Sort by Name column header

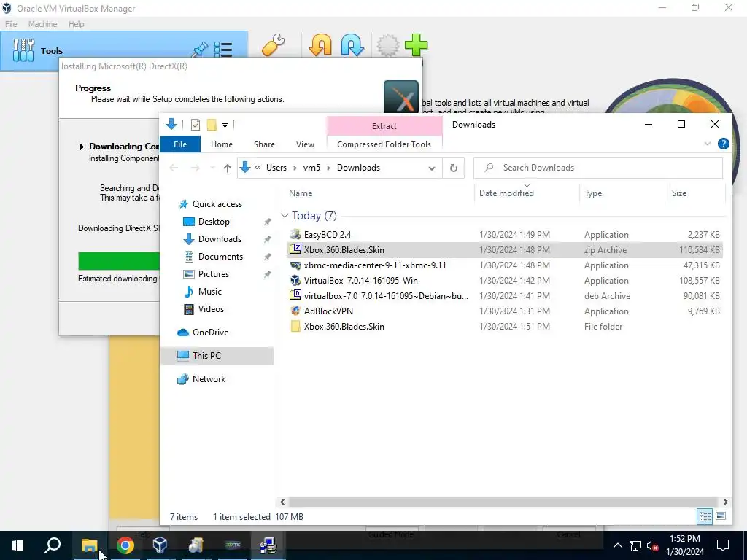click(301, 192)
